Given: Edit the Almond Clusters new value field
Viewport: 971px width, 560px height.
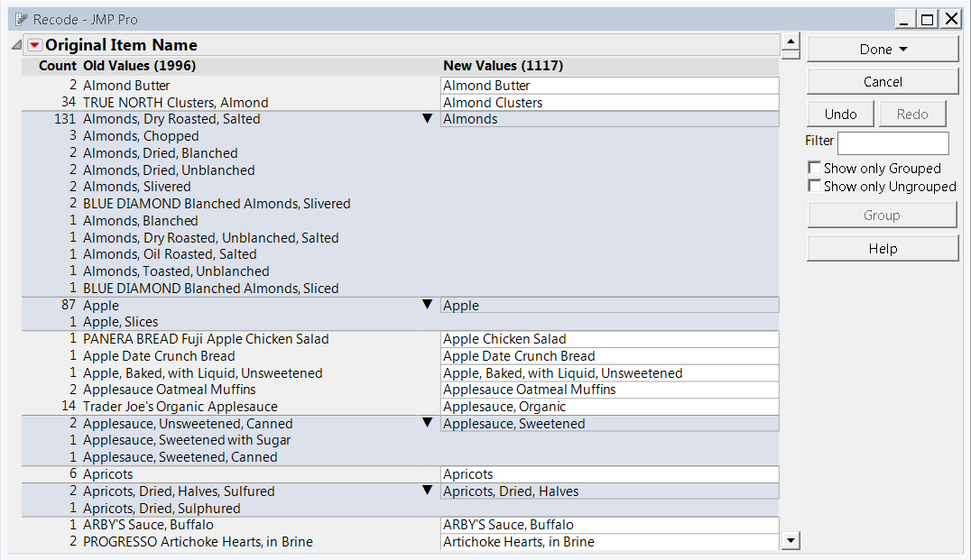Looking at the screenshot, I should [609, 103].
